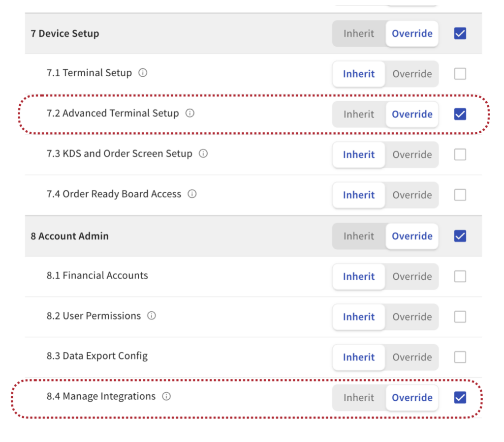
Task: Switch 7 Device Setup to Inherit
Action: [359, 33]
